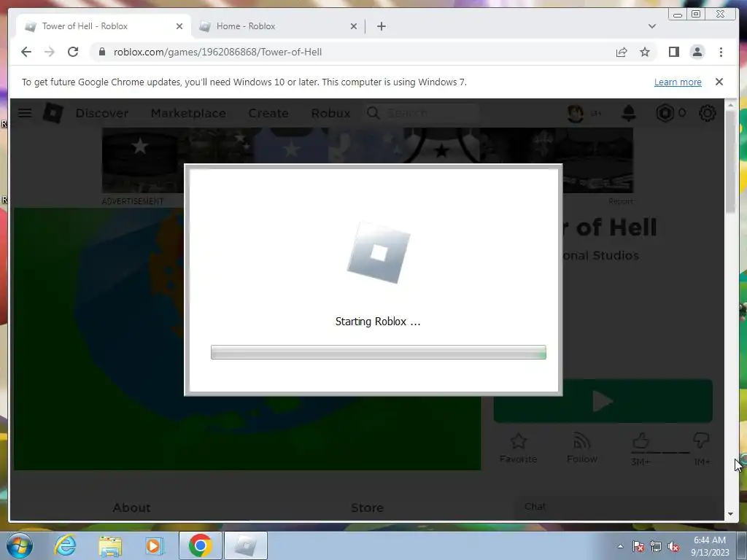This screenshot has width=747, height=560.
Task: Click the Tower of Hell game thumbnail
Action: point(98,339)
